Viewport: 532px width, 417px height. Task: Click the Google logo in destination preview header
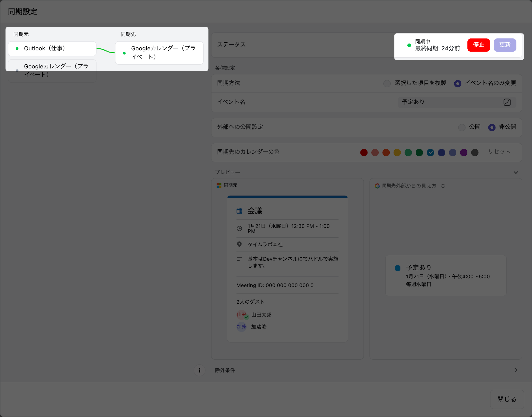coord(377,186)
